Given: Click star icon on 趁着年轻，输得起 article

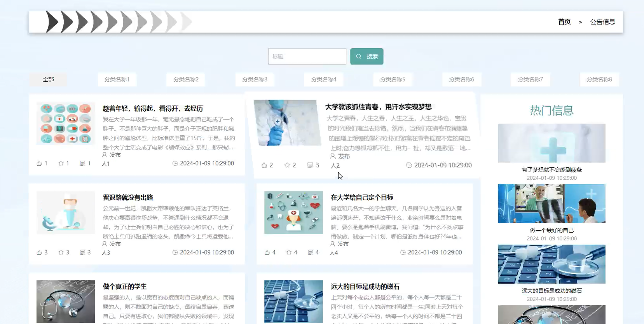Looking at the screenshot, I should [x=61, y=163].
